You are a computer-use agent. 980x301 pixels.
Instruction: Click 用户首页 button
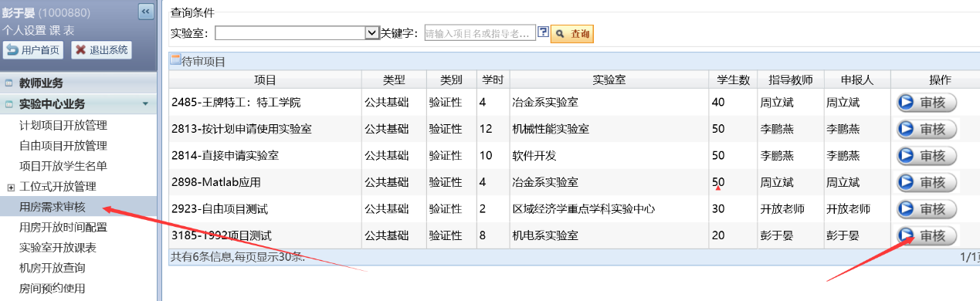(x=33, y=50)
